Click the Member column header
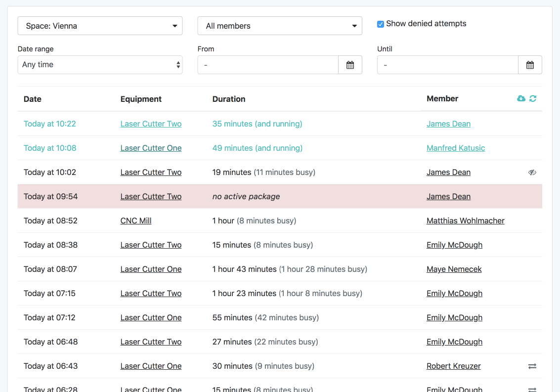This screenshot has width=560, height=392. click(x=442, y=99)
